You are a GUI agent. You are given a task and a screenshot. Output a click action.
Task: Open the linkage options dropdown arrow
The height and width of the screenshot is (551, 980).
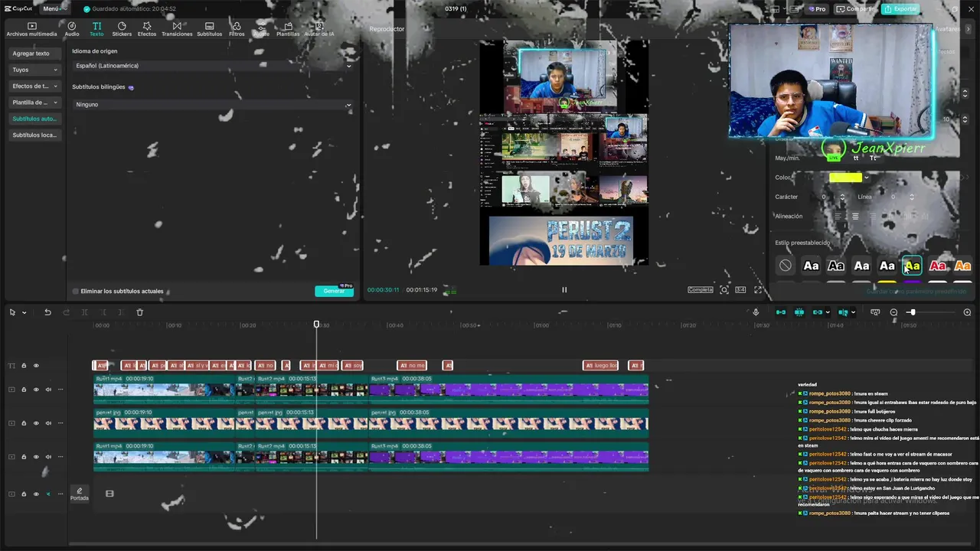[x=828, y=312]
